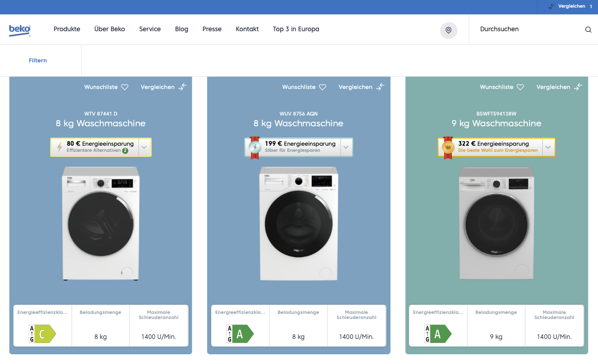The image size is (598, 364).
Task: Click the search magnifier icon
Action: pyautogui.click(x=588, y=29)
